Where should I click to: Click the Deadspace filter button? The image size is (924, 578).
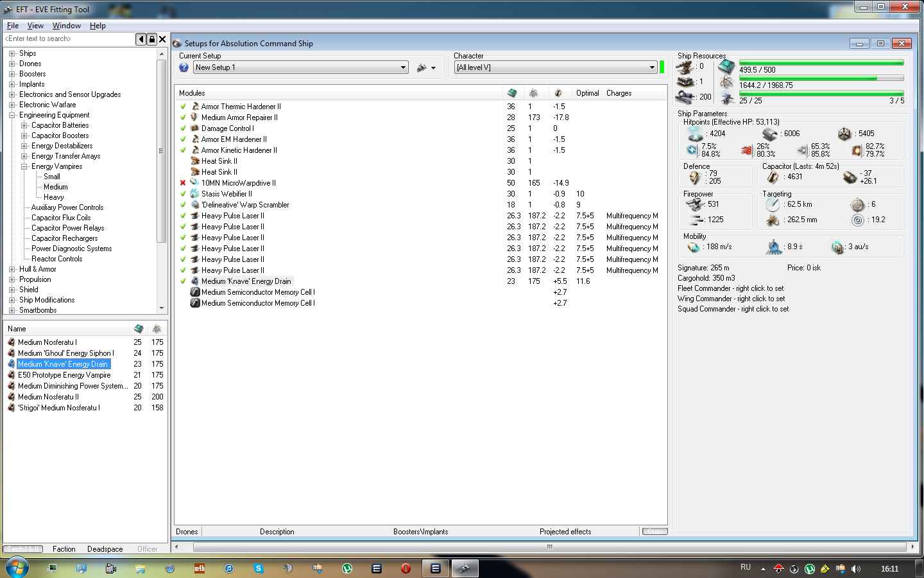click(x=105, y=549)
